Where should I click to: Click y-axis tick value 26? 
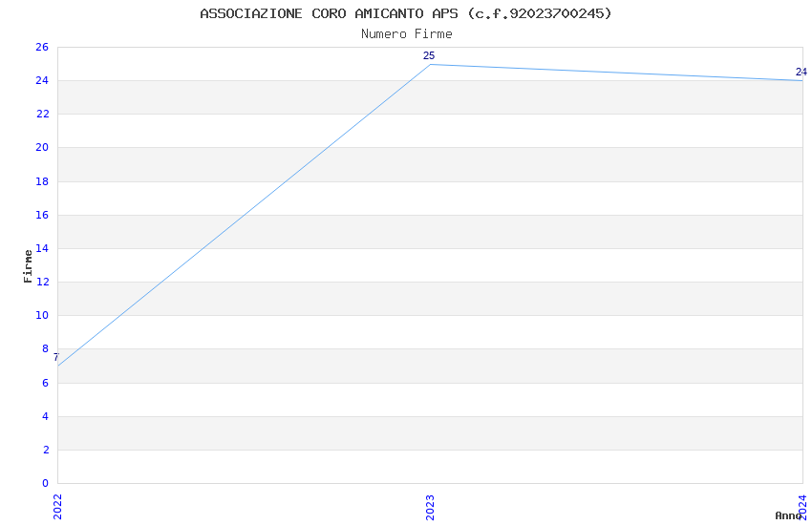click(x=42, y=47)
